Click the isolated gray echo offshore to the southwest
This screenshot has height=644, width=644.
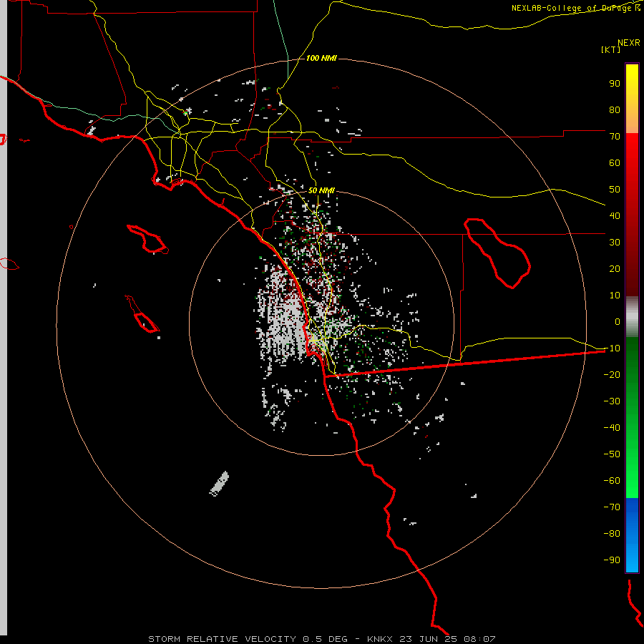coord(220,484)
